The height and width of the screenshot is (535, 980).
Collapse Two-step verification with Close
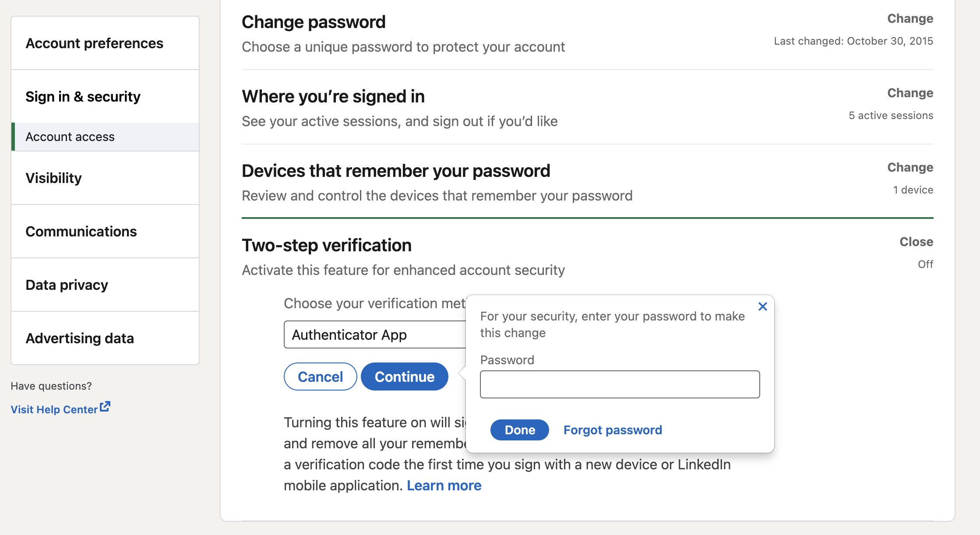916,242
